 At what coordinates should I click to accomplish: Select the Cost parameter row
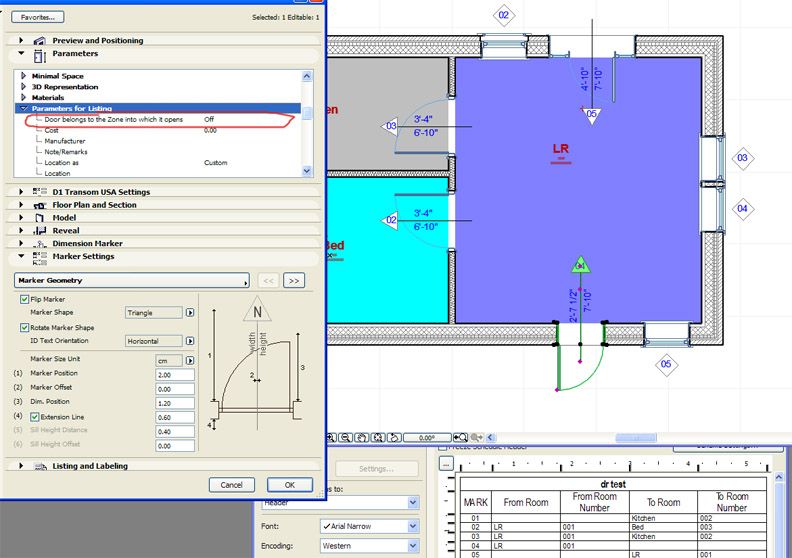click(158, 130)
